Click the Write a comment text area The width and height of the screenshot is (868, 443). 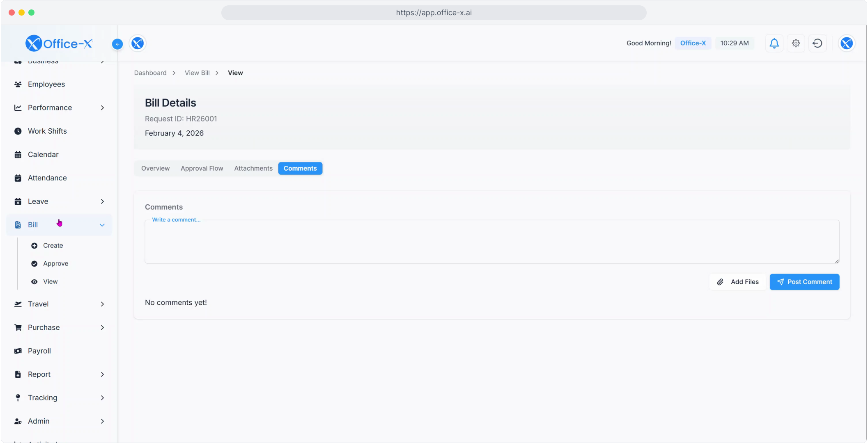point(491,242)
